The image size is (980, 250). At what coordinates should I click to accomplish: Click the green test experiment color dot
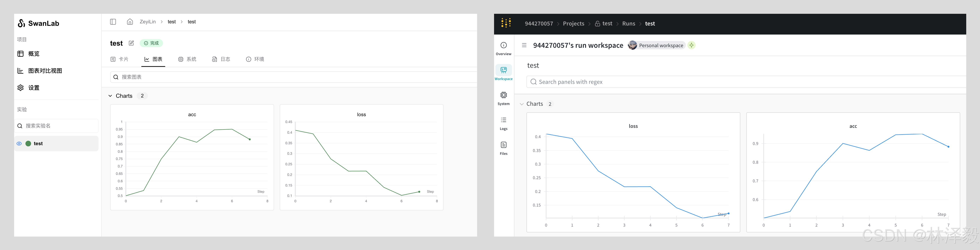(28, 144)
